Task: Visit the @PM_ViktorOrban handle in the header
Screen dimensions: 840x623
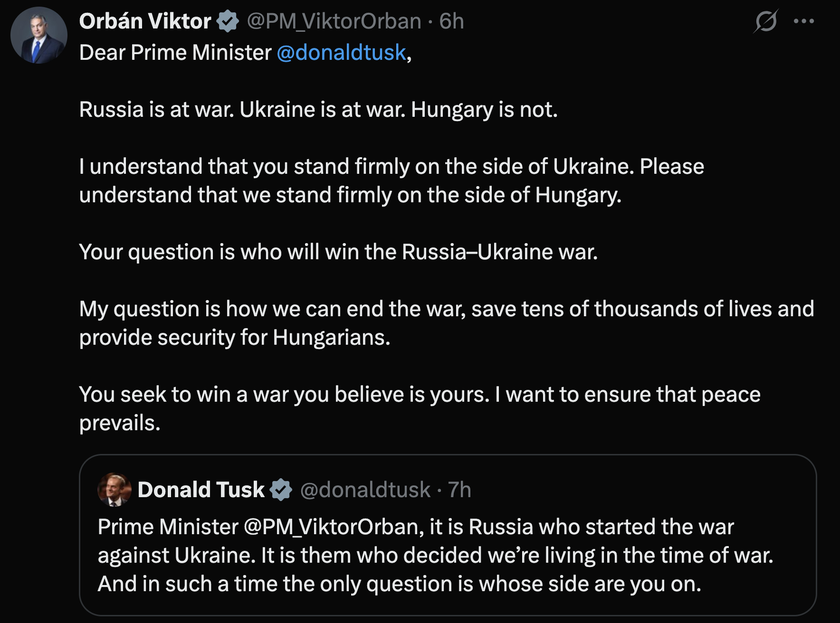Action: (x=334, y=21)
